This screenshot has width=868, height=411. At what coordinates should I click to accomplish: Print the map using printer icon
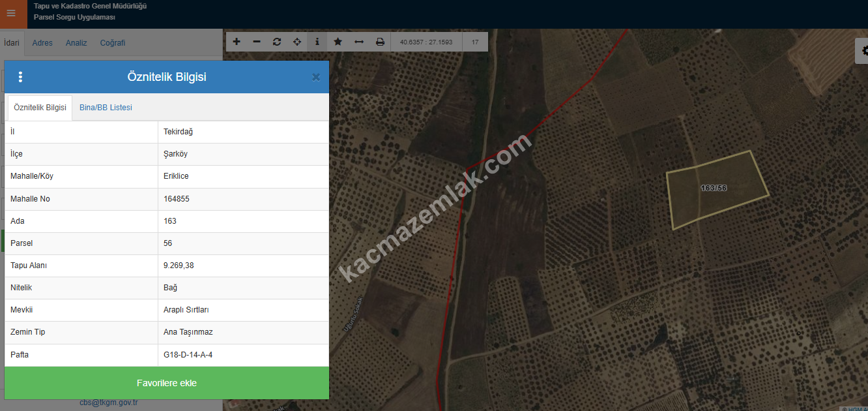380,42
